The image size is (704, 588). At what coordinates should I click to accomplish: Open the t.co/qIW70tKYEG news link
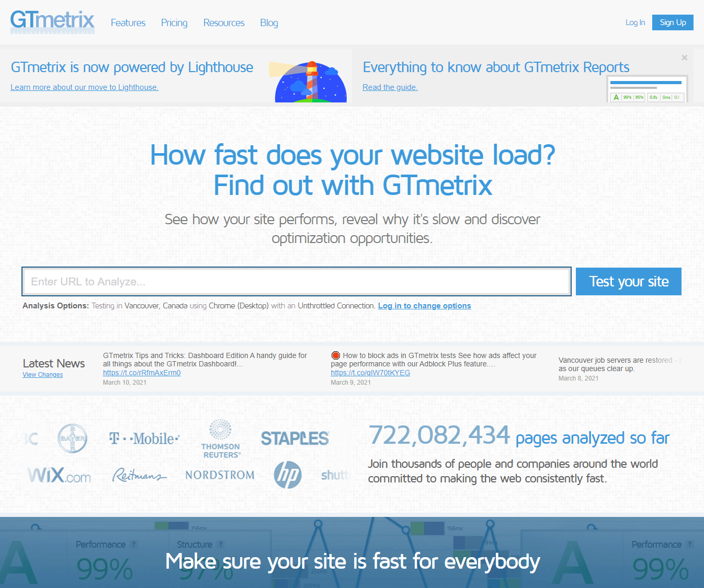[x=370, y=373]
